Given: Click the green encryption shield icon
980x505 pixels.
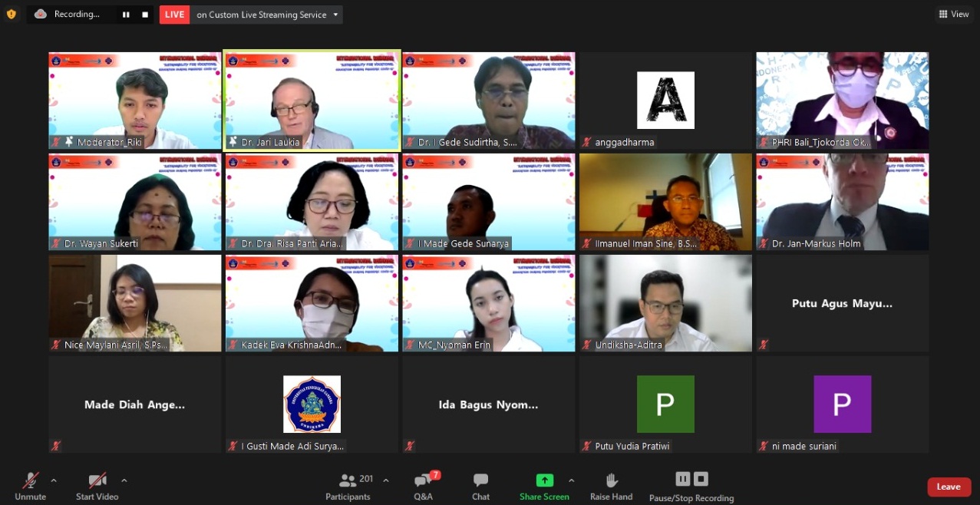Looking at the screenshot, I should pyautogui.click(x=11, y=14).
